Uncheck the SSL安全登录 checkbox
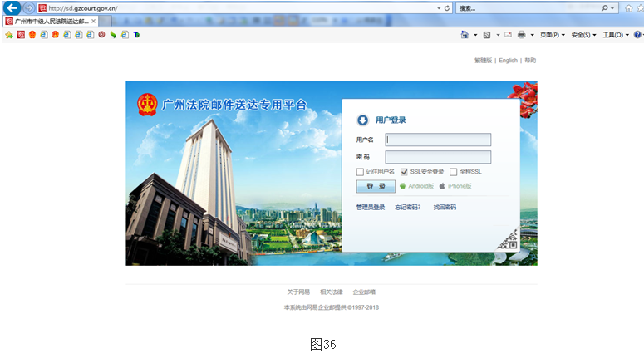The width and height of the screenshot is (644, 358). coord(404,172)
